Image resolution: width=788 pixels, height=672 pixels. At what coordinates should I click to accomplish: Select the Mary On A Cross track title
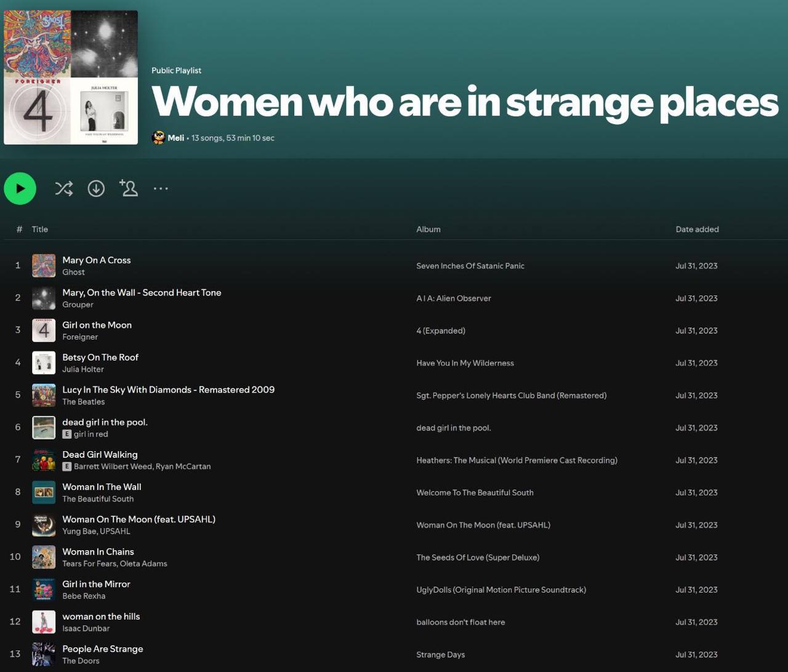click(x=96, y=260)
